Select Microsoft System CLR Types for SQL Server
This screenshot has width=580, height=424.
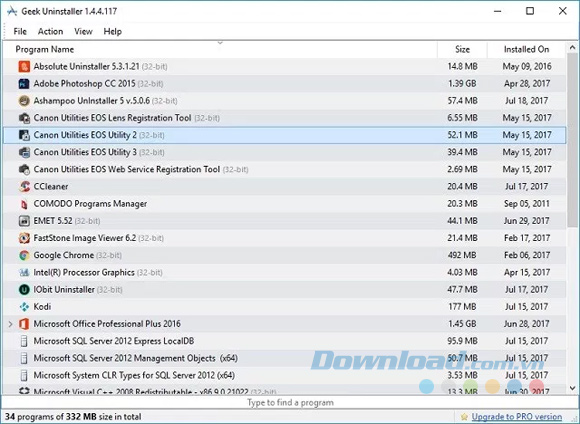[x=134, y=376]
